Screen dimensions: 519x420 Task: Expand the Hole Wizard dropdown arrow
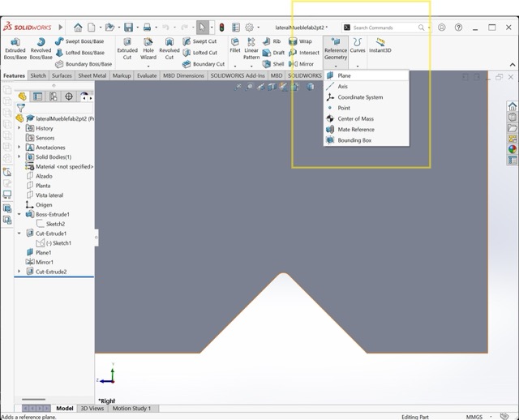pos(148,66)
